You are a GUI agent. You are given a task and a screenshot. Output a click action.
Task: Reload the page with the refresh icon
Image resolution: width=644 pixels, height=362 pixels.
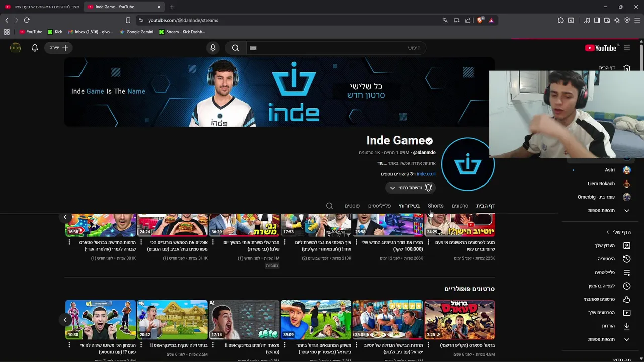click(27, 20)
